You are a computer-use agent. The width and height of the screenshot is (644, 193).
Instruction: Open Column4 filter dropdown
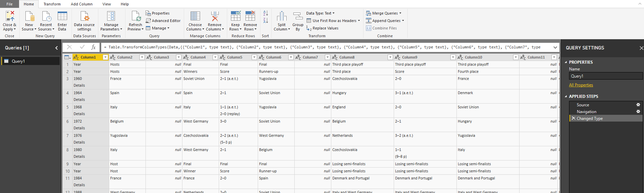(x=215, y=57)
